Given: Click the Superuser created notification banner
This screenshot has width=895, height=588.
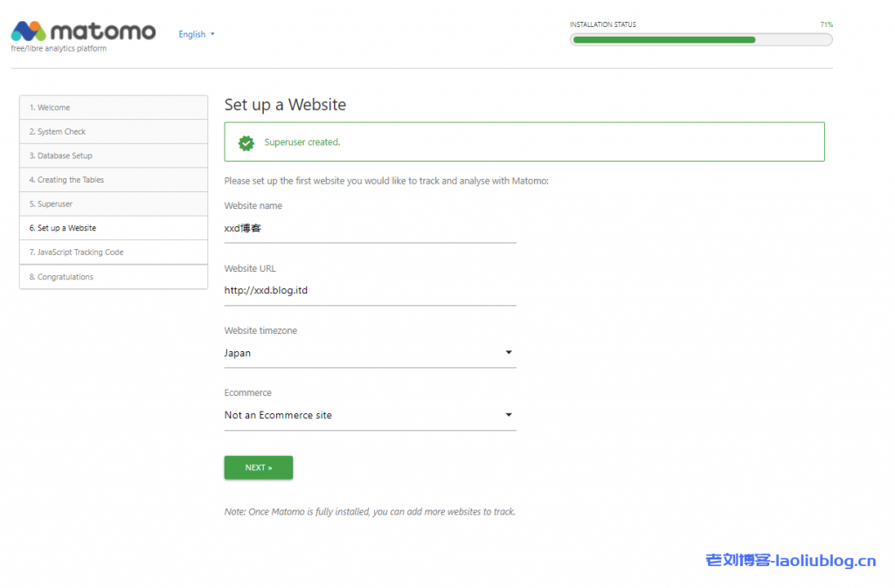Looking at the screenshot, I should tap(524, 142).
